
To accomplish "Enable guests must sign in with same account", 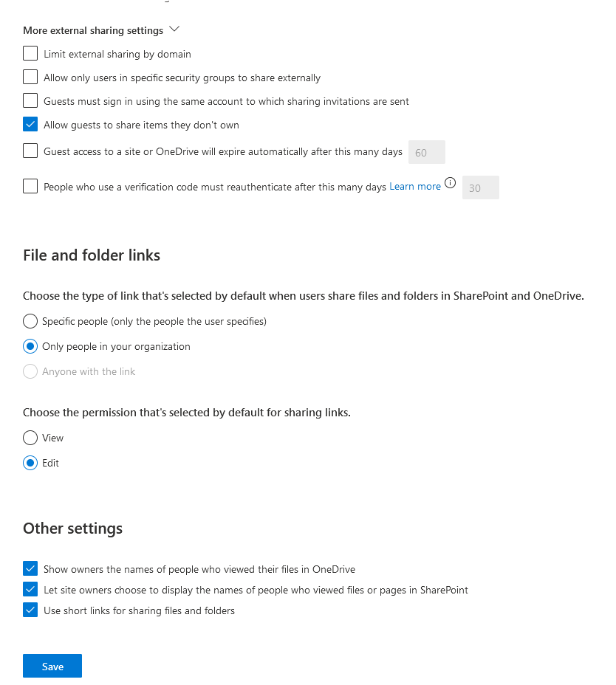I will pyautogui.click(x=30, y=101).
